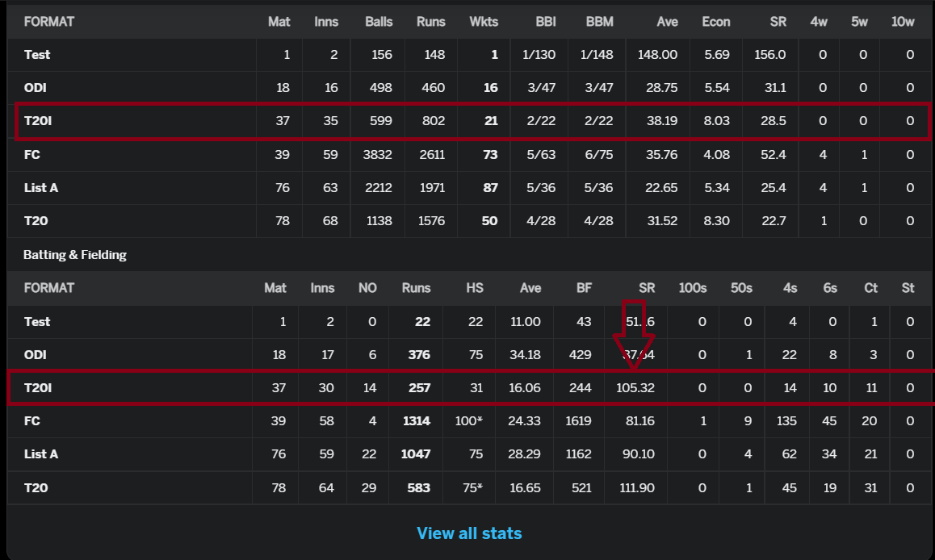Click the Batting & Fielding section heading

click(74, 255)
